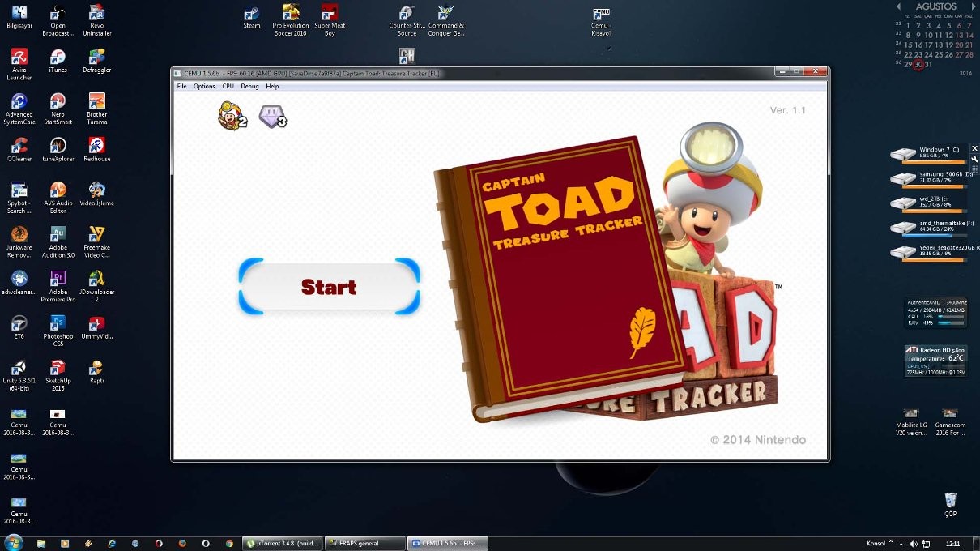Select the Raptr desktop icon

click(96, 371)
